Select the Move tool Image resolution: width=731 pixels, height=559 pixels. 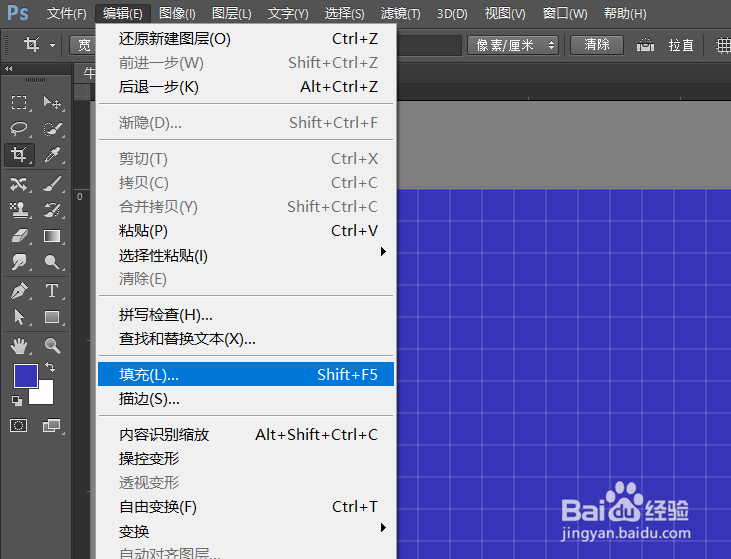tap(52, 102)
